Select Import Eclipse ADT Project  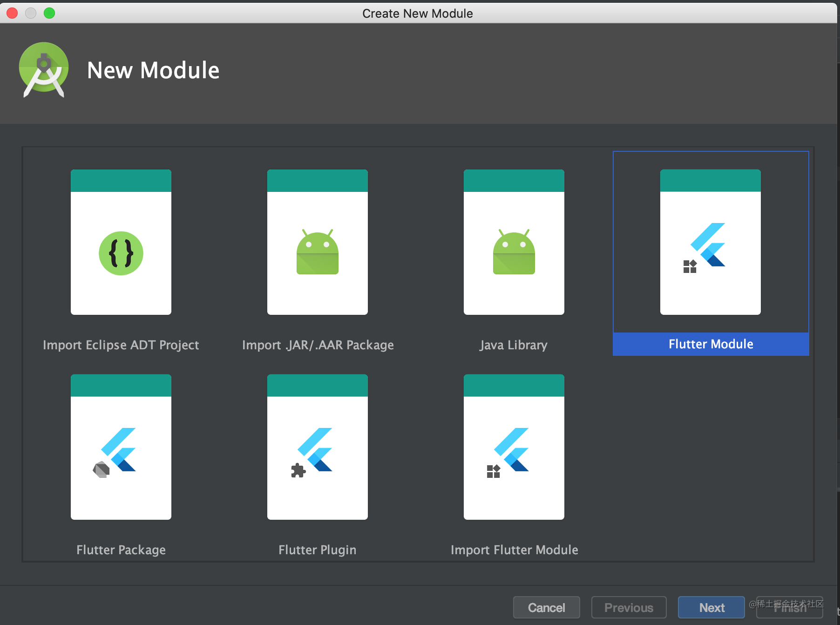coord(121,242)
